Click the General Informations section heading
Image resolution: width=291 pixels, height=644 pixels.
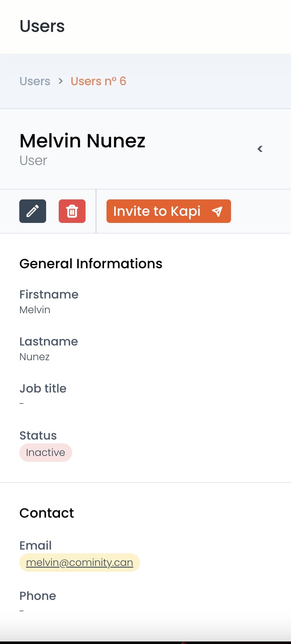91,264
